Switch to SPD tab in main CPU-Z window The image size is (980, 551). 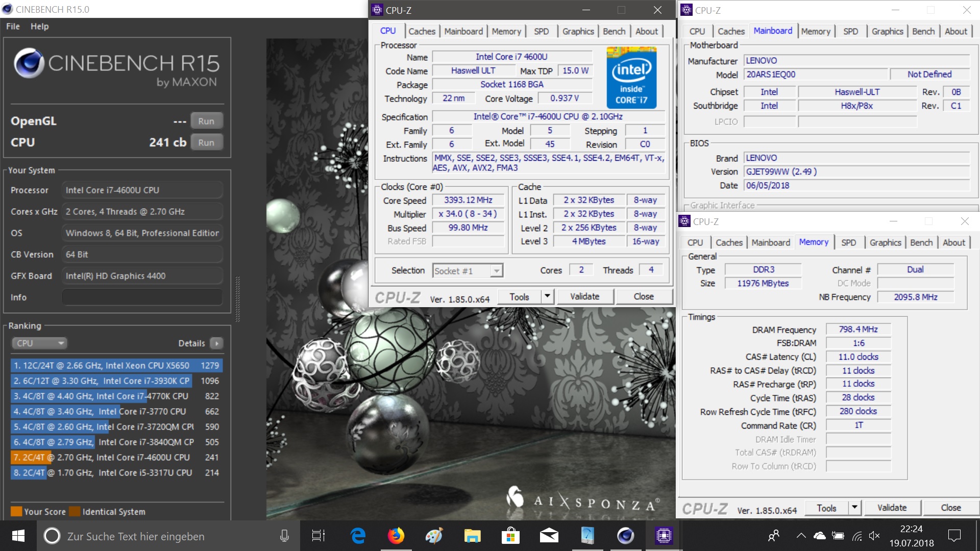[542, 31]
